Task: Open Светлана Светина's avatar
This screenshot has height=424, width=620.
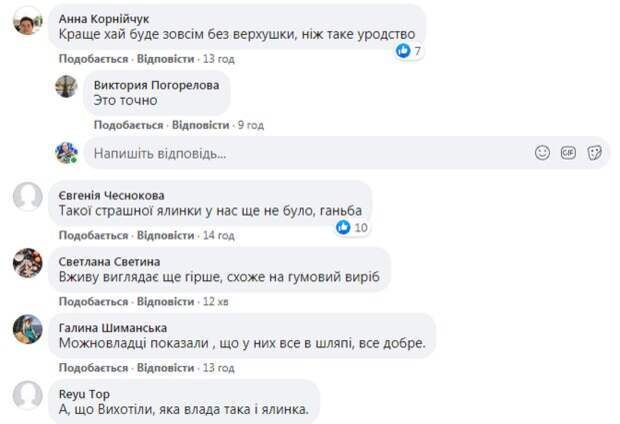Action: pyautogui.click(x=28, y=263)
